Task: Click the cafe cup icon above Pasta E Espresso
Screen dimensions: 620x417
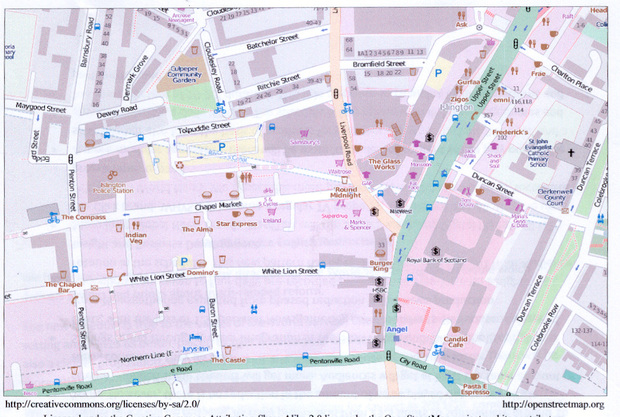Action: click(x=474, y=377)
